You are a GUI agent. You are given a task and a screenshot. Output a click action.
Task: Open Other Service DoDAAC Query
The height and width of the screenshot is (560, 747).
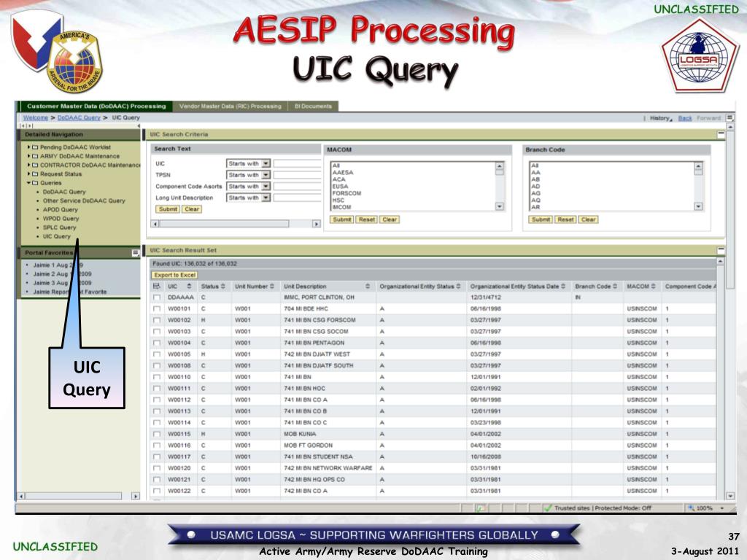pos(84,201)
